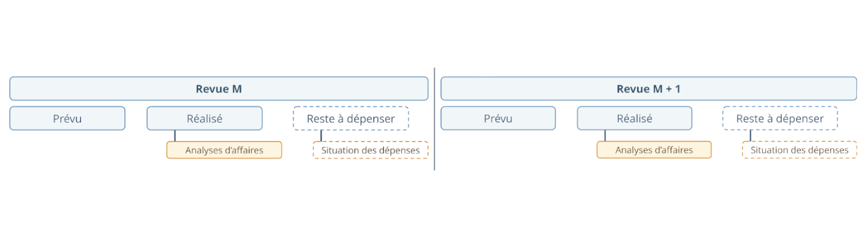Open Situation des dépenses under Revue M + 1

pyautogui.click(x=799, y=150)
